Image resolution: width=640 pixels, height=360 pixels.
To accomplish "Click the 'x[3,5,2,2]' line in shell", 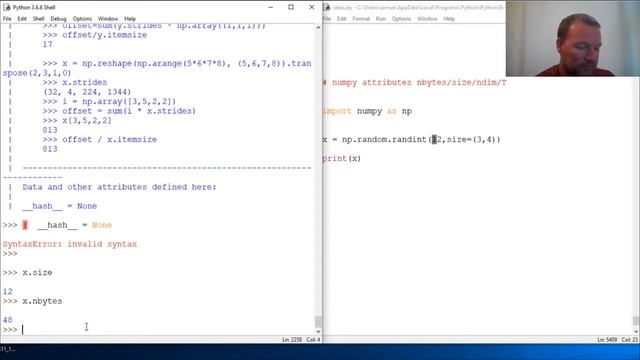I will coord(87,120).
